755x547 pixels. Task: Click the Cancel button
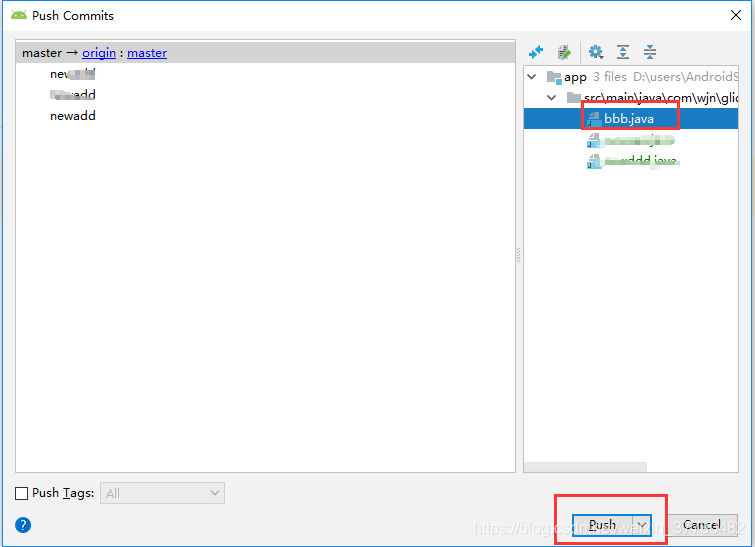702,525
